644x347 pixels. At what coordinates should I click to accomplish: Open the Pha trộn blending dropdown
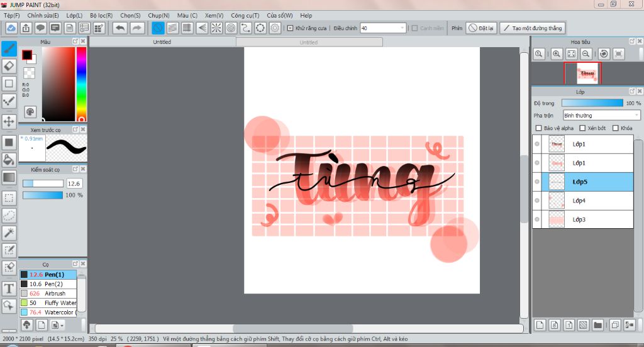pos(602,116)
